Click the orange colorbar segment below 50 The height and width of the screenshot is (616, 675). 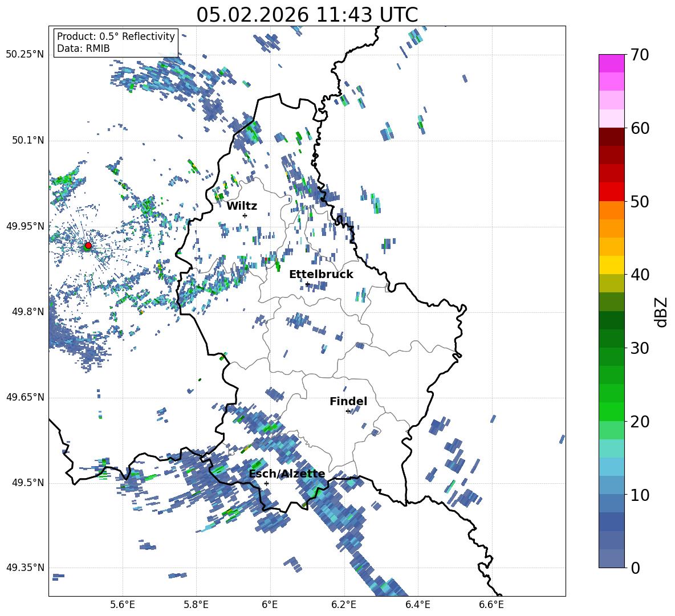point(611,210)
